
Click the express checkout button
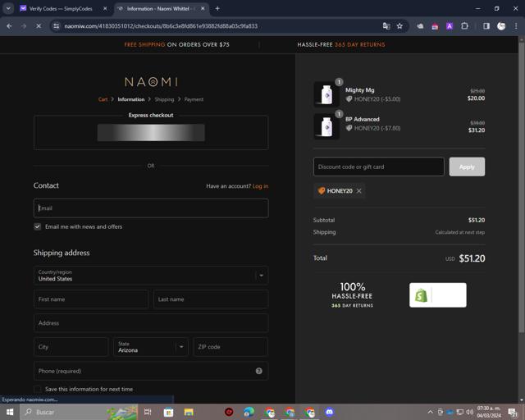[151, 133]
